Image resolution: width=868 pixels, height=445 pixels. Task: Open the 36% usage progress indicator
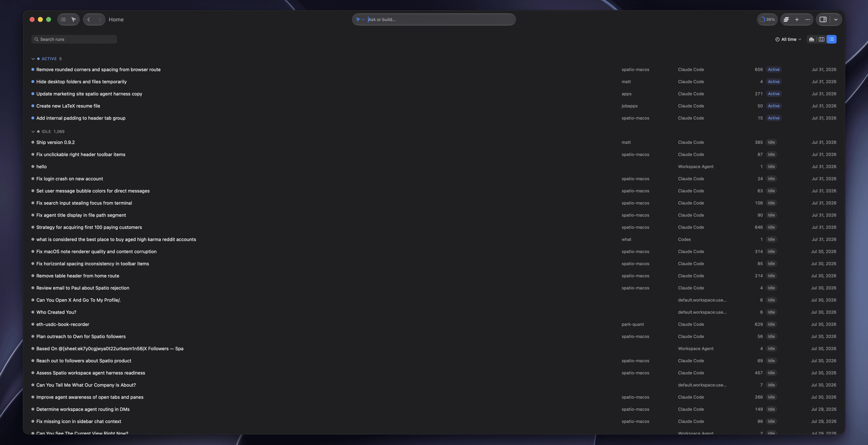pos(767,20)
